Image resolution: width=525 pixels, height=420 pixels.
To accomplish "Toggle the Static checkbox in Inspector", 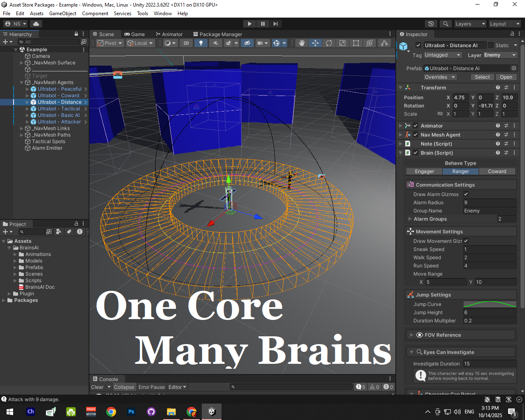I will (491, 45).
